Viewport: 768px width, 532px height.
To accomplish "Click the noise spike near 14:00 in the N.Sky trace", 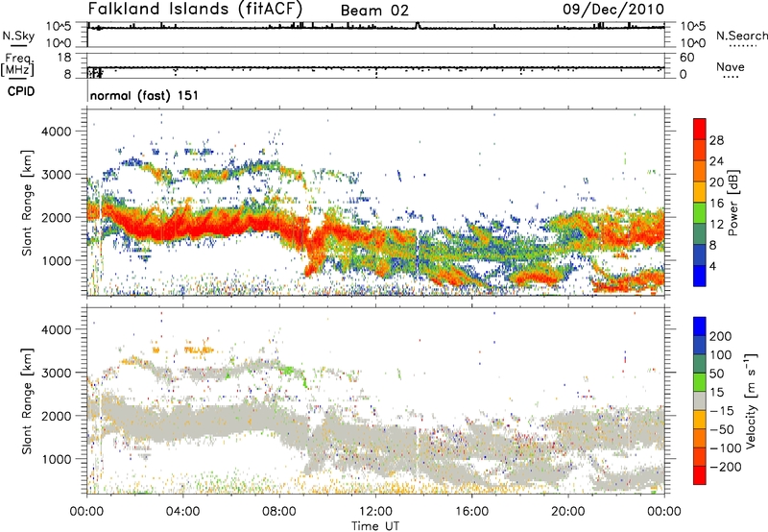I will pyautogui.click(x=418, y=25).
